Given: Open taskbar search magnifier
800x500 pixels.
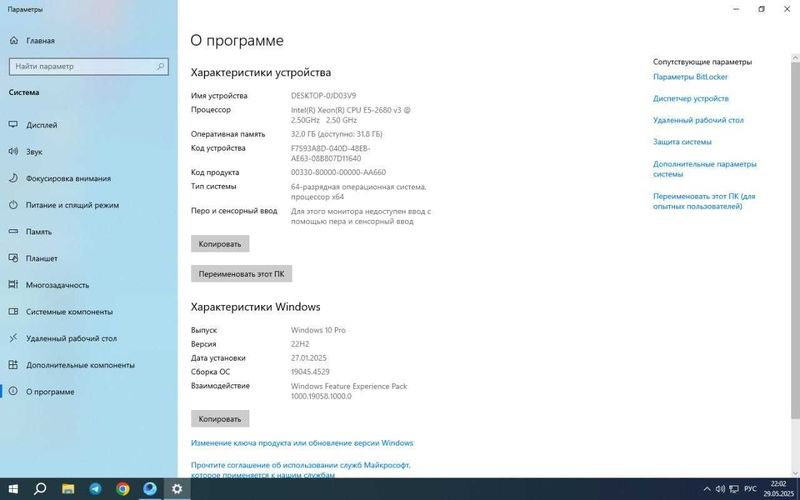Looking at the screenshot, I should [40, 489].
